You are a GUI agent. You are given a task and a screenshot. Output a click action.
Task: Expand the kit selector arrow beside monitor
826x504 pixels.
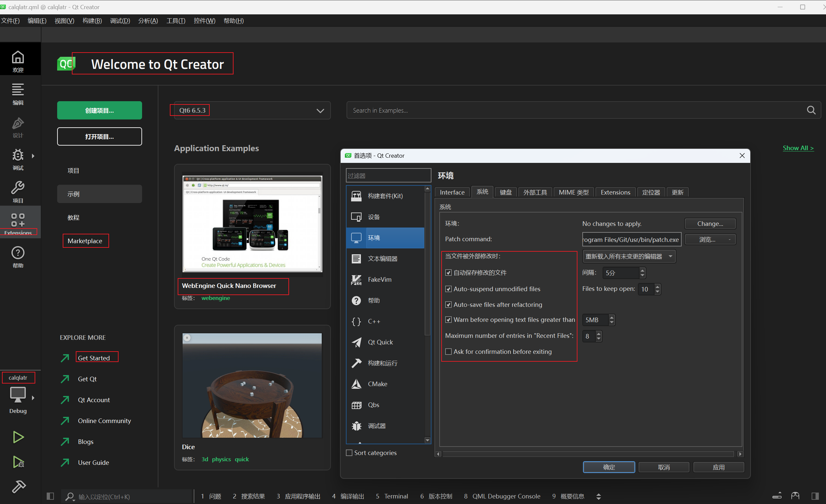tap(33, 398)
